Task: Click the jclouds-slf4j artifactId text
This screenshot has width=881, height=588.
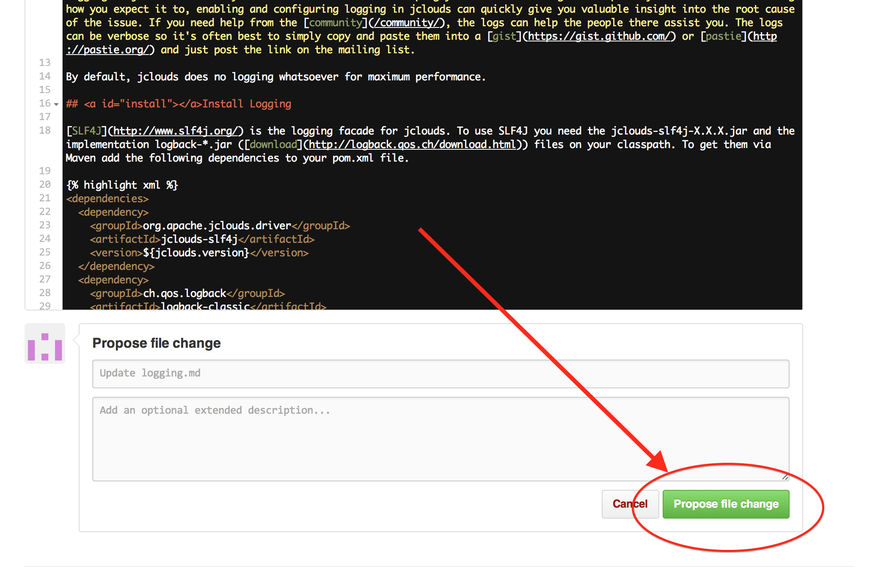Action: pyautogui.click(x=199, y=239)
